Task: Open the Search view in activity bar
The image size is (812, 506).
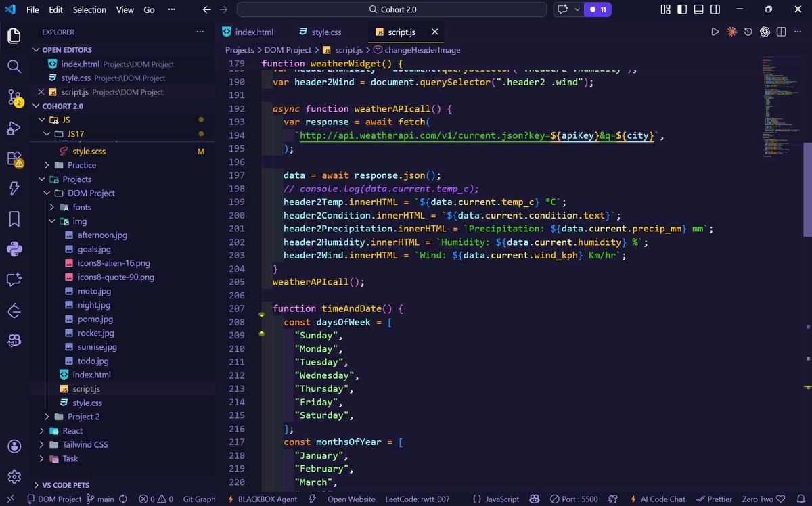Action: [14, 66]
